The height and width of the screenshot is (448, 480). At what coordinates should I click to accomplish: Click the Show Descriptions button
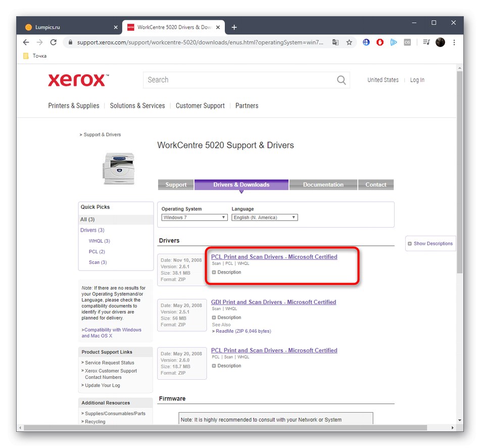[x=430, y=243]
